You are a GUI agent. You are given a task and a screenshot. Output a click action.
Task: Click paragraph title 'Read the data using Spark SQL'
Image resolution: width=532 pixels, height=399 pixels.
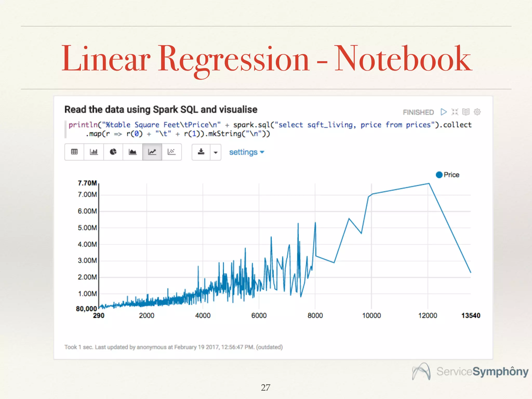[161, 110]
